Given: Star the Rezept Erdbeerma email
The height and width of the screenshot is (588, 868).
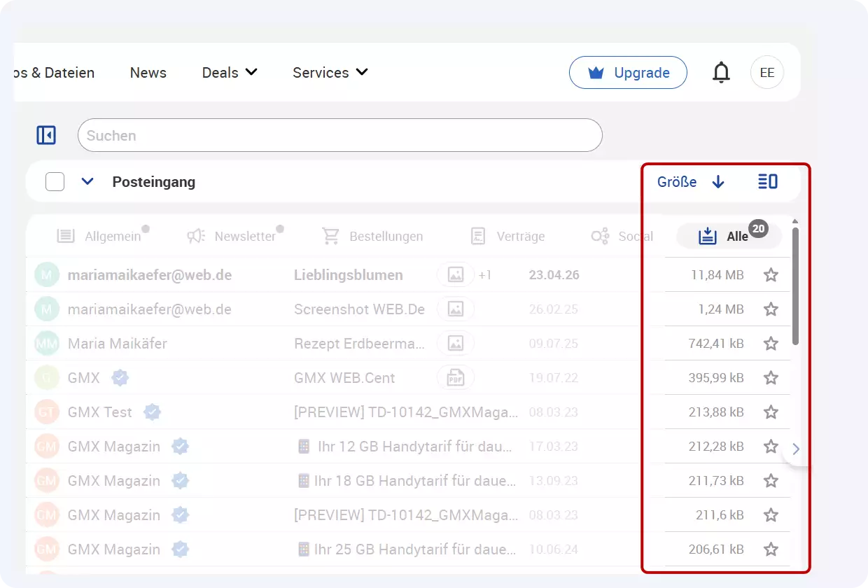Looking at the screenshot, I should (771, 343).
